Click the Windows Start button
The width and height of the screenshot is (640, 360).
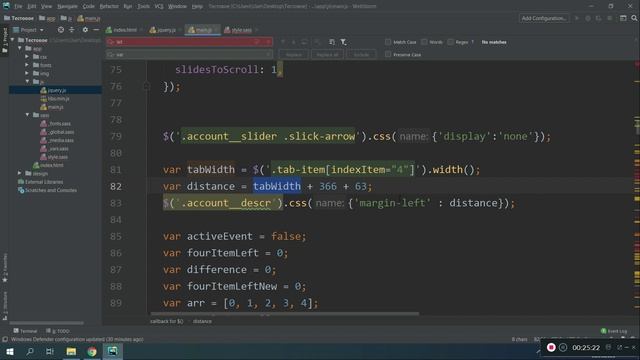tap(10, 351)
